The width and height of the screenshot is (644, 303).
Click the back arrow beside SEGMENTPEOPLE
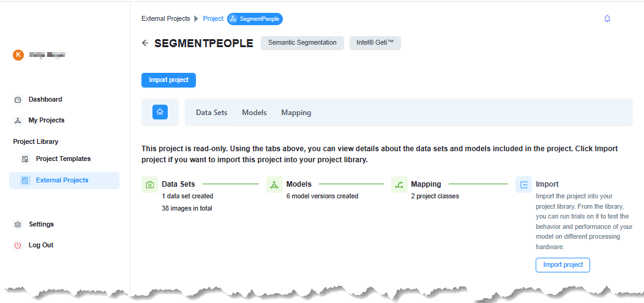[x=145, y=43]
